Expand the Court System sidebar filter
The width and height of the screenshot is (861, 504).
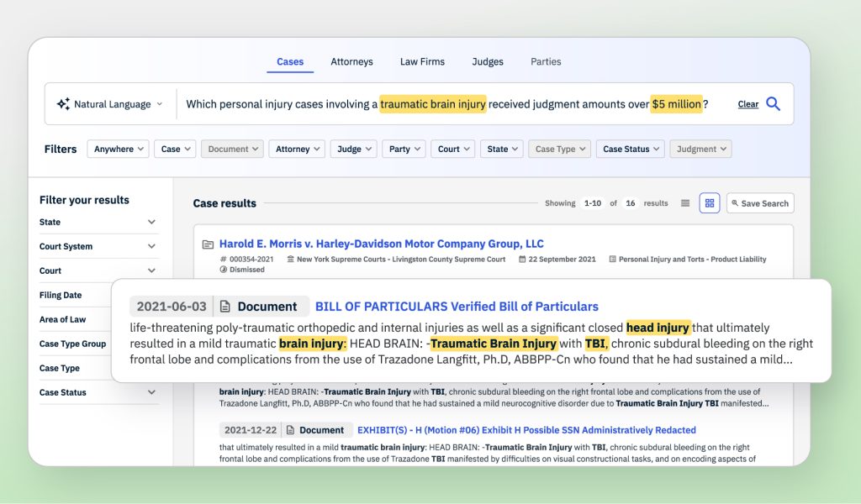click(151, 247)
